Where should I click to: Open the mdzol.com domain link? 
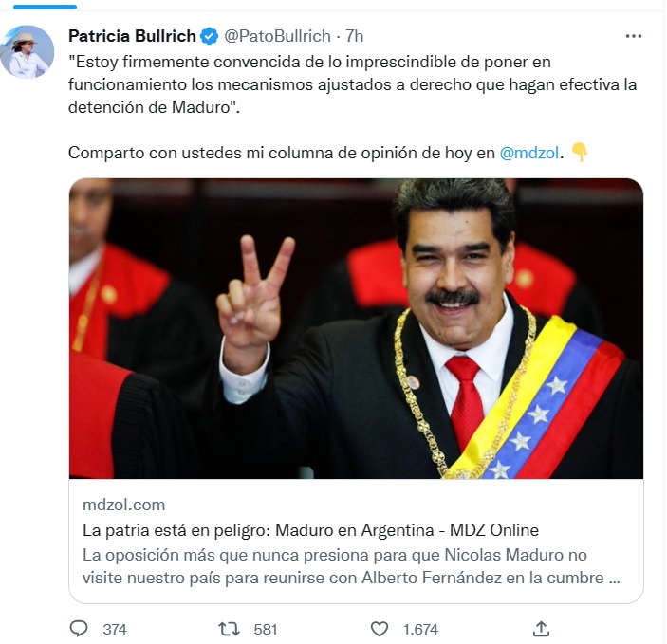123,505
